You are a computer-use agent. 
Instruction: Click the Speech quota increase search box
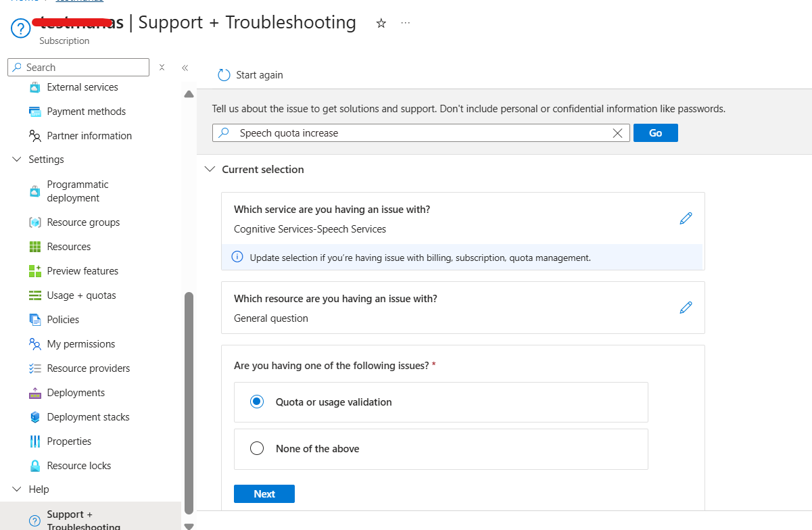click(x=421, y=133)
